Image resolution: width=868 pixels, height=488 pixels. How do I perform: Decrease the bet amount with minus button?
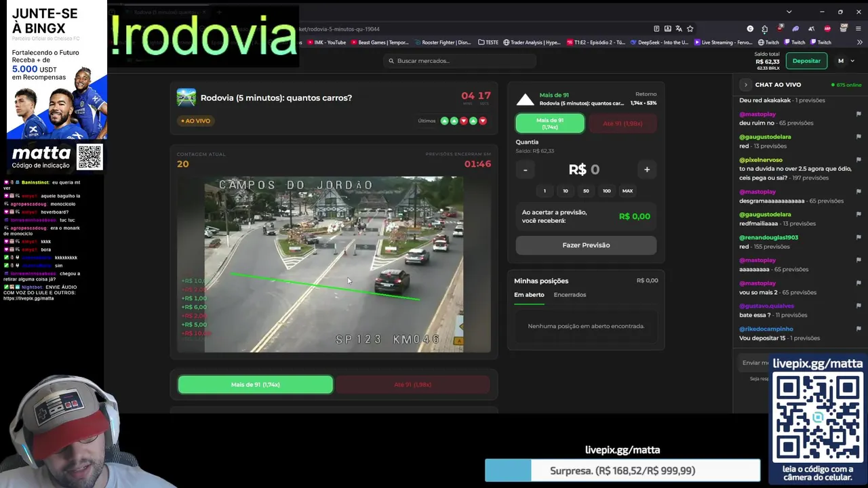click(x=525, y=169)
